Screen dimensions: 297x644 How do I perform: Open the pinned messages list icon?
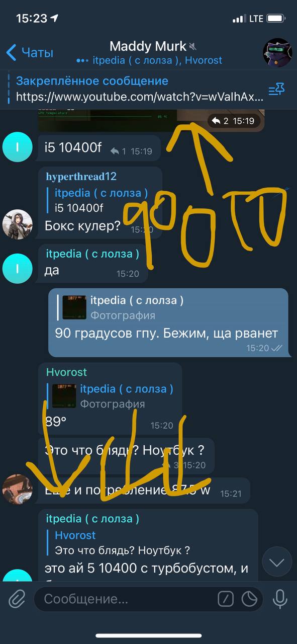coord(276,90)
